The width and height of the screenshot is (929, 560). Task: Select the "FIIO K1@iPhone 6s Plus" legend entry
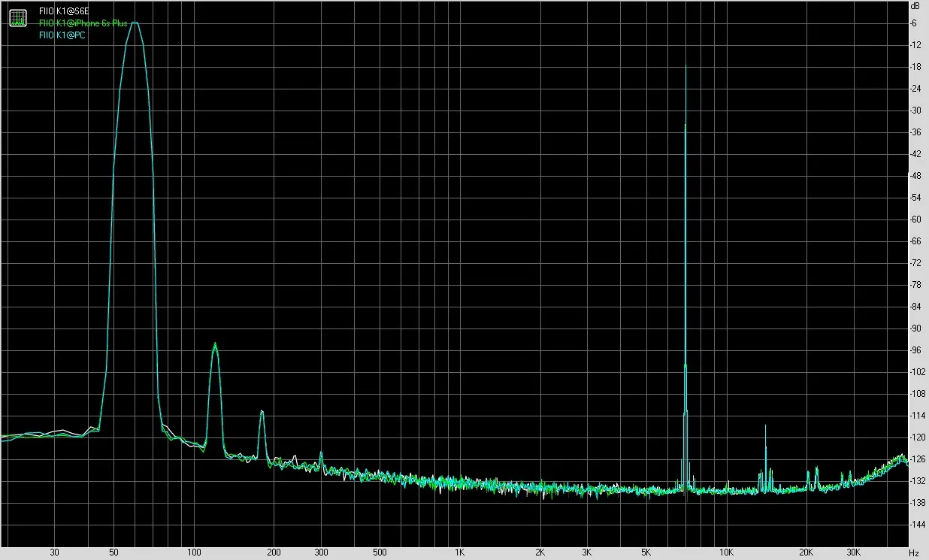83,23
